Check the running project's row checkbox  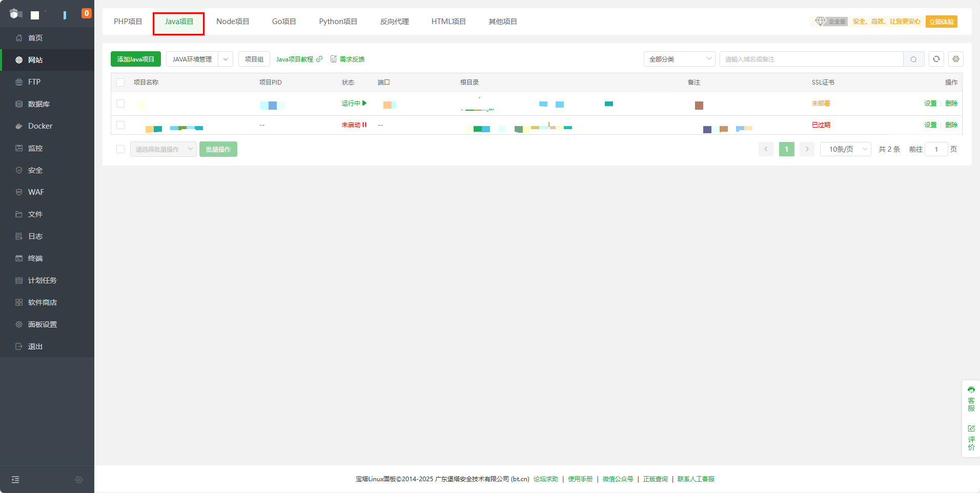(x=120, y=104)
